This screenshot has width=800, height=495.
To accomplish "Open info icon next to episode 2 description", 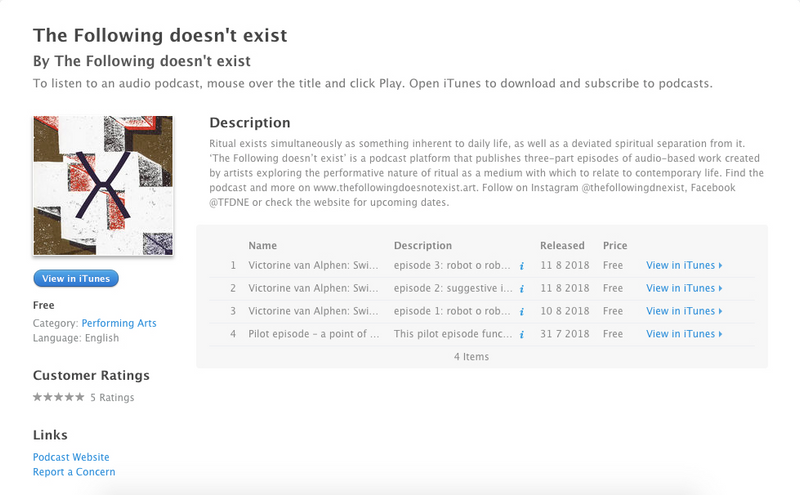I will coord(522,289).
